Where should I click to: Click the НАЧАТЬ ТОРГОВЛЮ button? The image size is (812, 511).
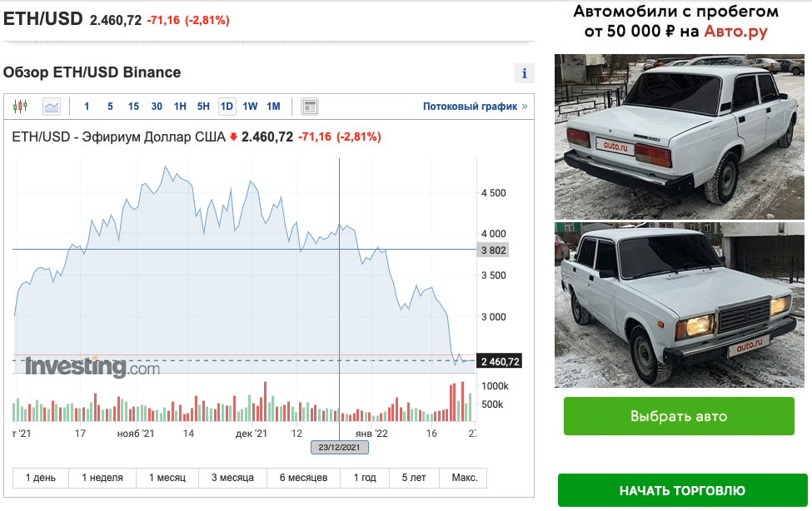(682, 490)
